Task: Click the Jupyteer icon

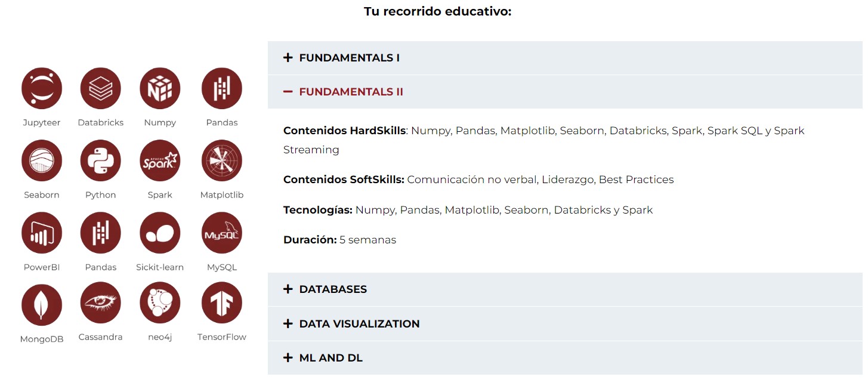Action: [42, 88]
